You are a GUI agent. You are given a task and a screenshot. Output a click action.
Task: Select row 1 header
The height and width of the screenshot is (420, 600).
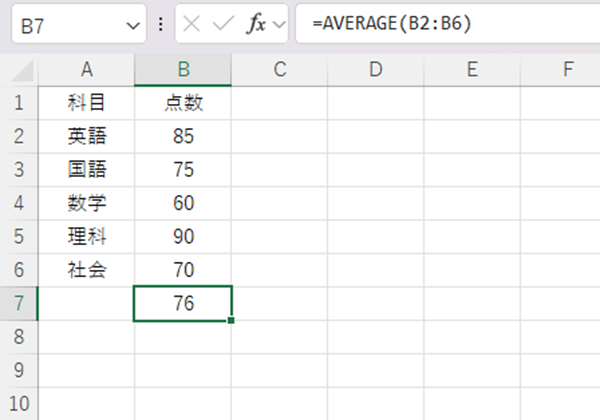18,103
